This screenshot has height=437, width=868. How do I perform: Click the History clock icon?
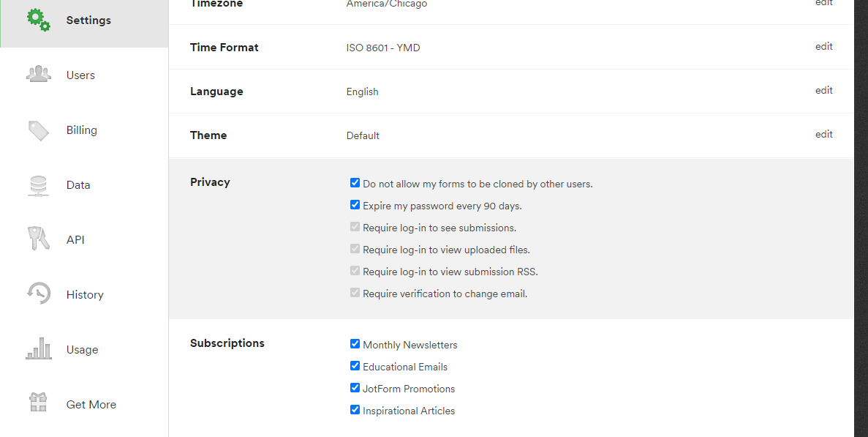[x=39, y=294]
